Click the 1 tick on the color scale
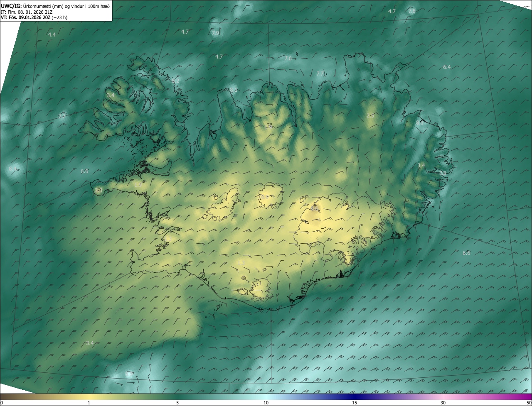The image size is (532, 406). [89, 403]
